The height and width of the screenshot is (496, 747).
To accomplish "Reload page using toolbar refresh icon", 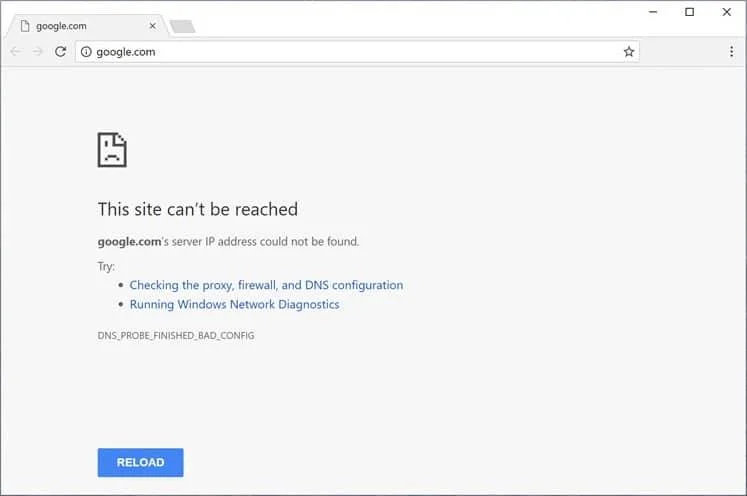I will click(61, 51).
